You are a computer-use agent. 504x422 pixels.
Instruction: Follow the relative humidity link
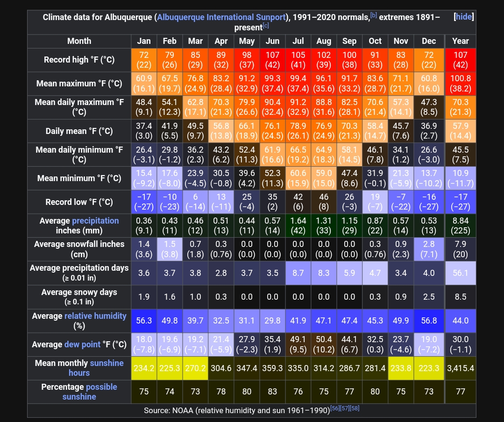[x=95, y=316]
